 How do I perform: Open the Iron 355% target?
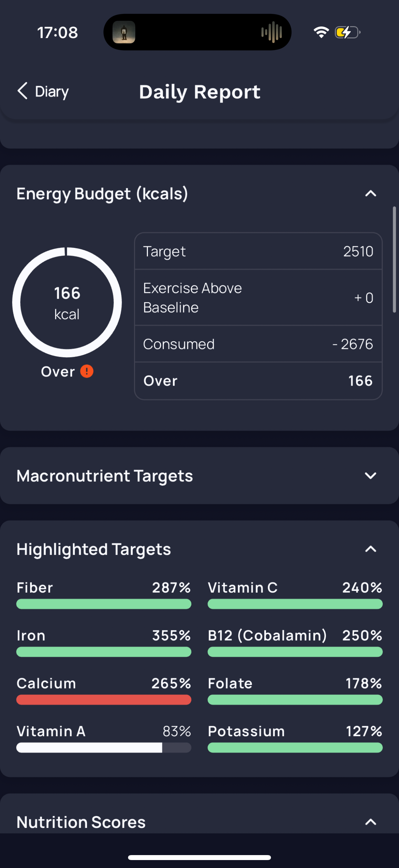(x=104, y=642)
